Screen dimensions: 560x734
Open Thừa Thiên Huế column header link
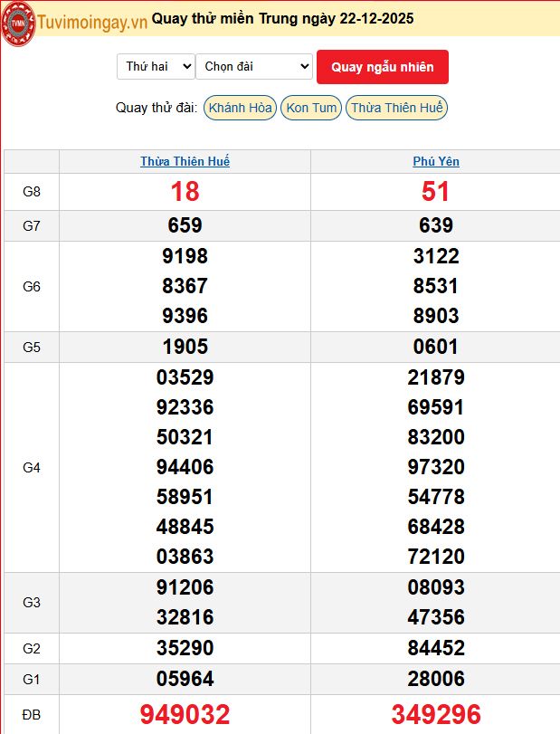(x=185, y=161)
